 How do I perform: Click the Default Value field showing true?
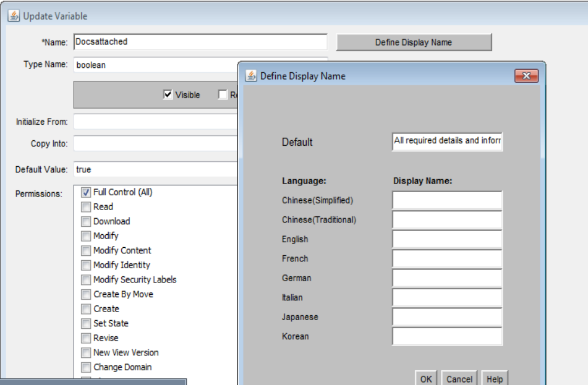click(155, 169)
